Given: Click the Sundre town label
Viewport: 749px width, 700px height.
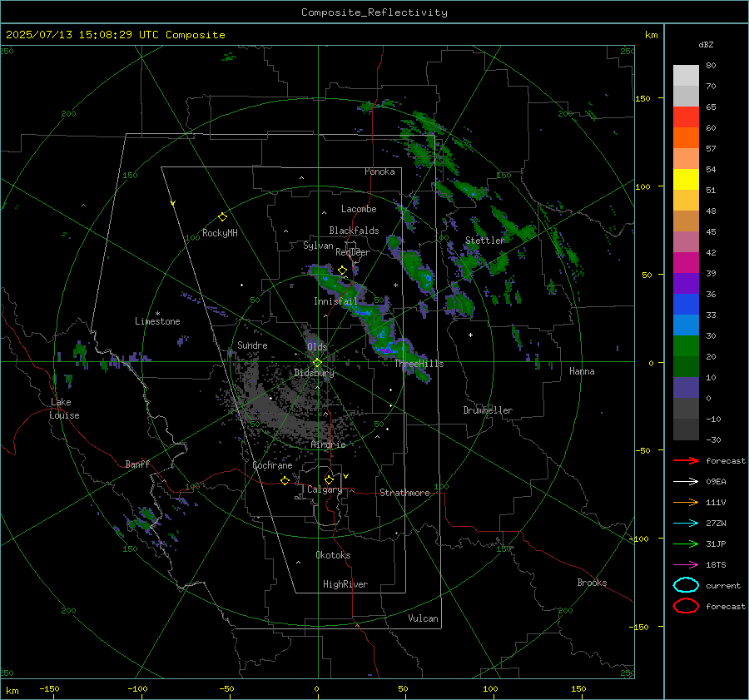Looking at the screenshot, I should pyautogui.click(x=252, y=345).
